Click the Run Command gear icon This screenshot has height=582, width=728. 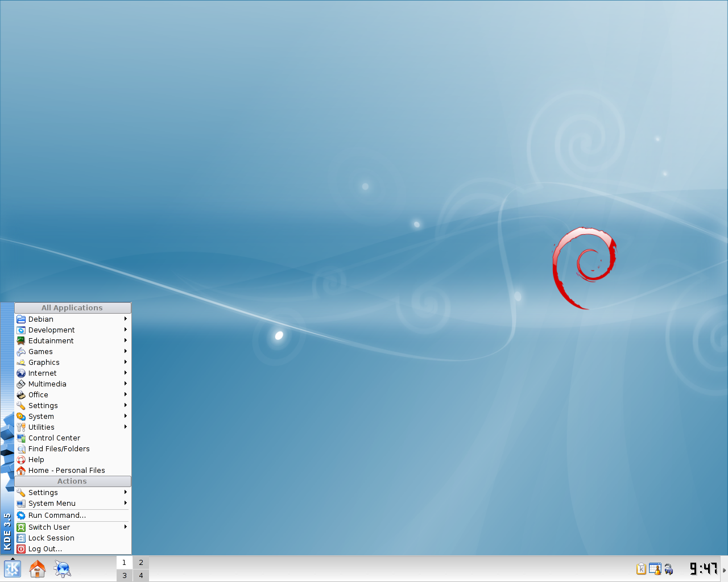(21, 516)
